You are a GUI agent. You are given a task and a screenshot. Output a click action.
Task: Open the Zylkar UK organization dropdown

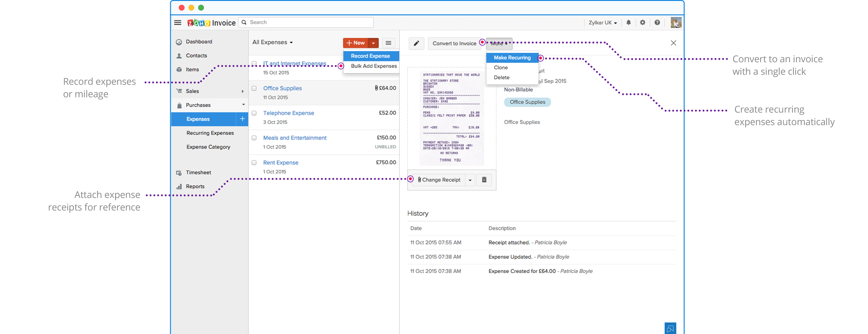602,23
